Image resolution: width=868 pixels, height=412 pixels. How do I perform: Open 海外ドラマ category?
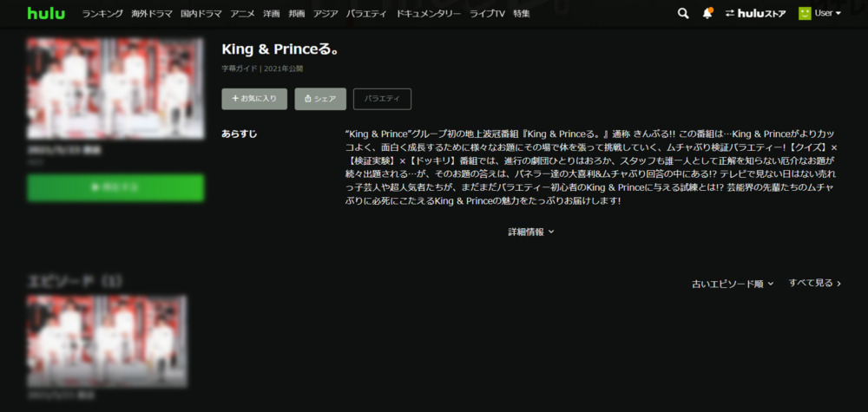[x=152, y=14]
